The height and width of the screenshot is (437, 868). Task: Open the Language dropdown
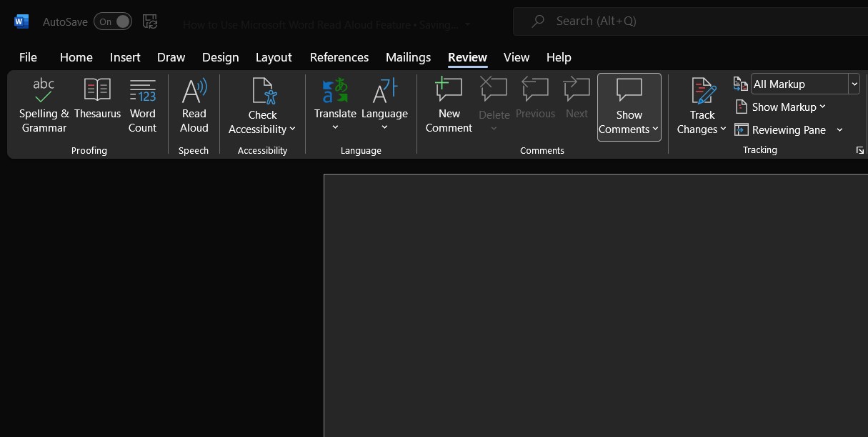384,105
